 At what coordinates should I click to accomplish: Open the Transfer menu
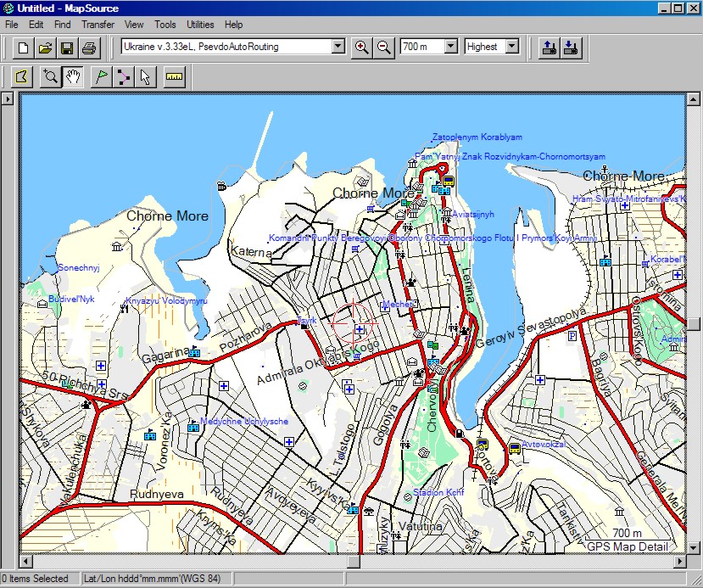[98, 25]
